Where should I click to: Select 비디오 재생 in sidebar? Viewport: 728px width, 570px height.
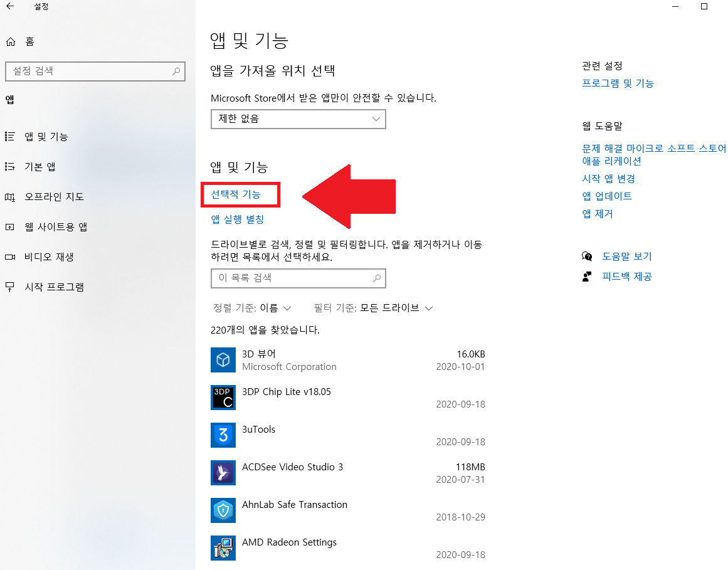click(49, 257)
